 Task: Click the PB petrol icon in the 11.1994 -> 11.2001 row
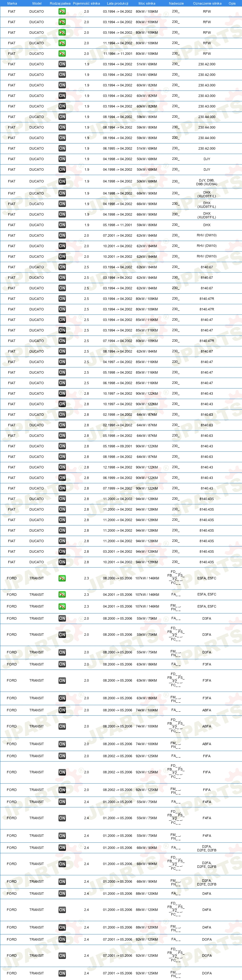coord(62,54)
